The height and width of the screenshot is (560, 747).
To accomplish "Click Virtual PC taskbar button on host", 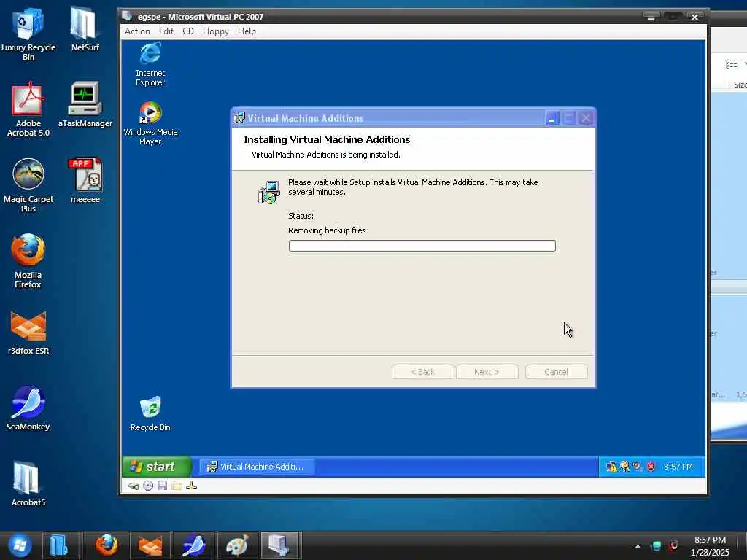I will (x=280, y=545).
